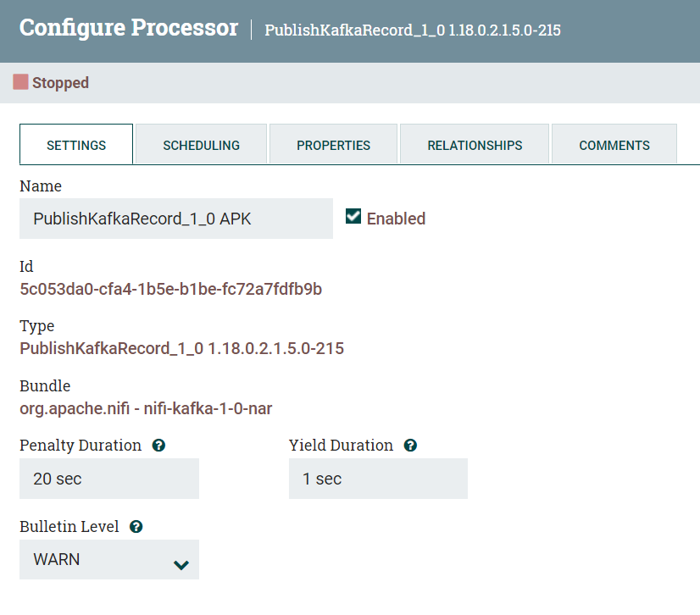Image resolution: width=700 pixels, height=615 pixels.
Task: Switch to the SCHEDULING tab
Action: [200, 145]
